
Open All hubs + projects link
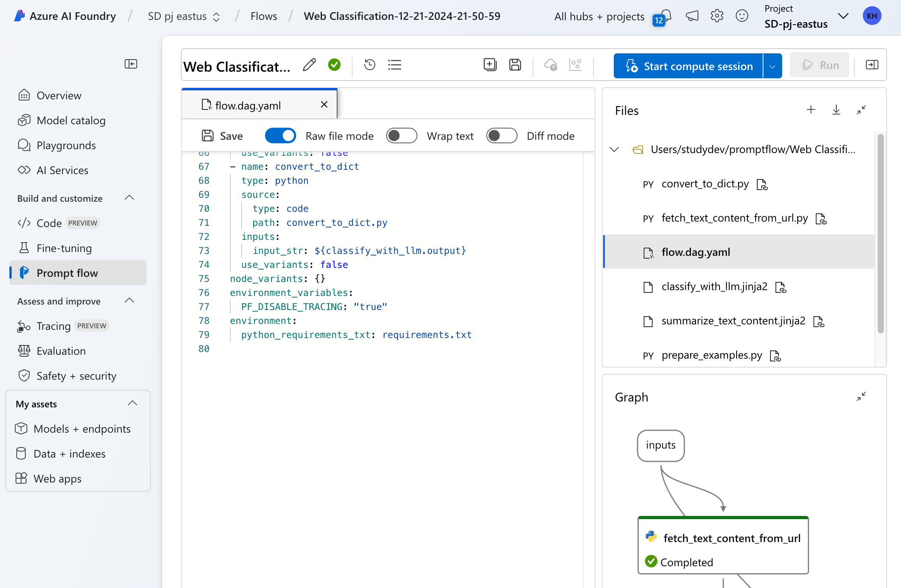click(599, 16)
